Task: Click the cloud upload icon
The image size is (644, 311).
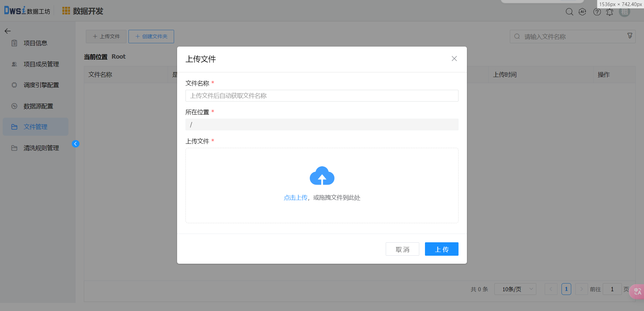Action: (x=322, y=176)
